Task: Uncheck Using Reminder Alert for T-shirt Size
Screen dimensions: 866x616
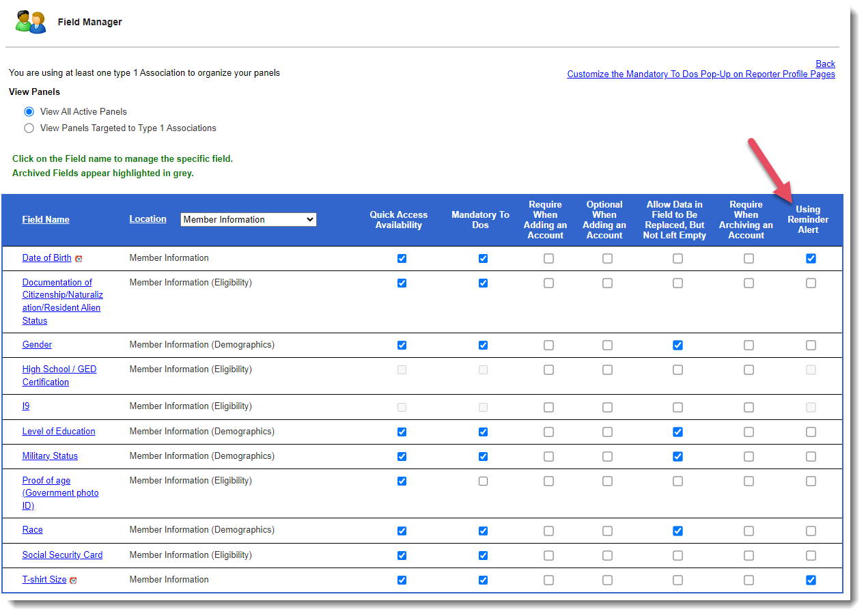Action: click(811, 580)
